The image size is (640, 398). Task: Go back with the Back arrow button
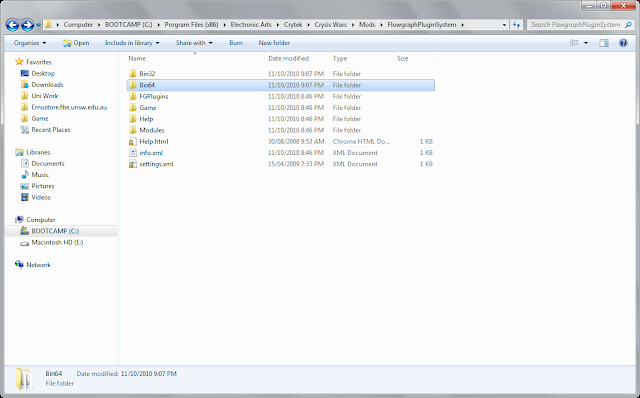click(13, 25)
